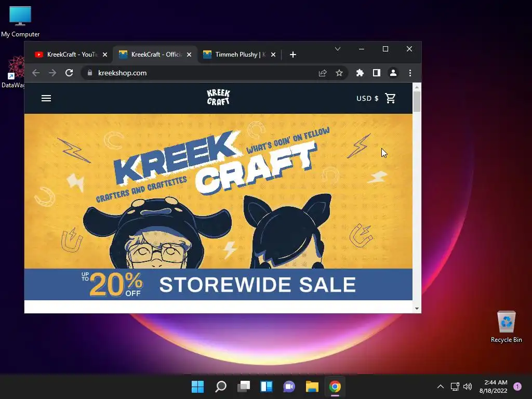Open the Chrome profile avatar

pos(393,73)
